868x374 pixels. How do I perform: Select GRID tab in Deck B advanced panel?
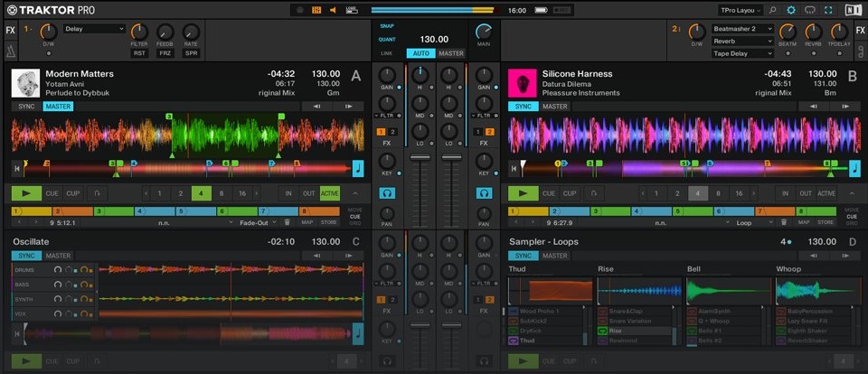(x=852, y=223)
